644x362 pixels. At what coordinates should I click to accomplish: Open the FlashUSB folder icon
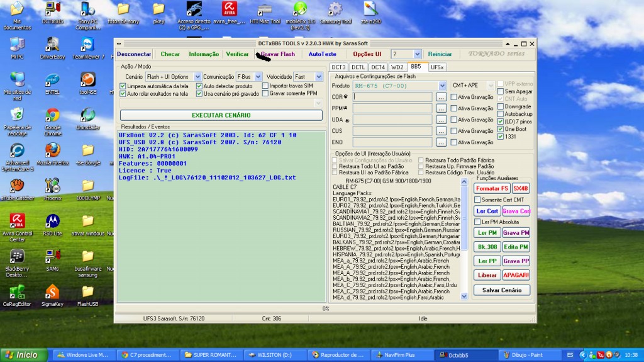[87, 295]
